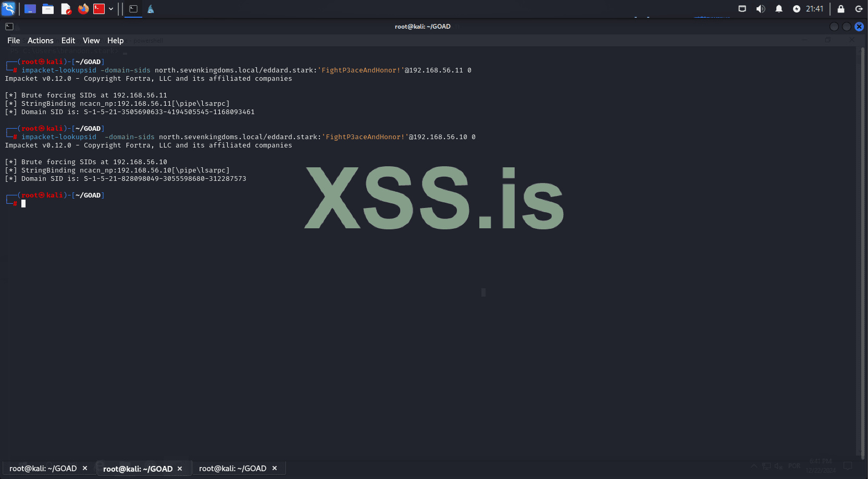Click the log out icon

click(859, 9)
